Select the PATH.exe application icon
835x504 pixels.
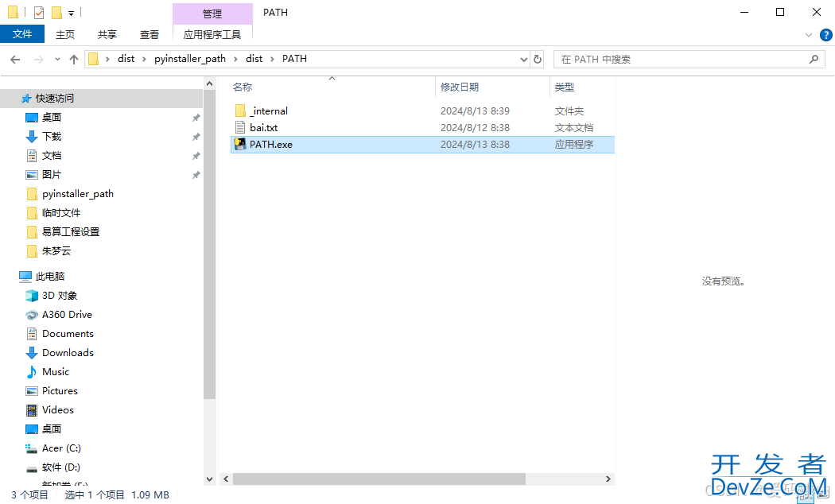click(x=240, y=144)
